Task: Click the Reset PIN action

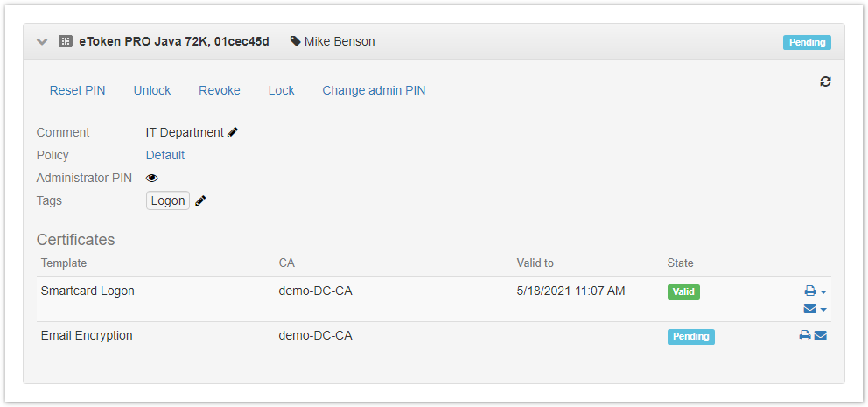Action: (x=77, y=90)
